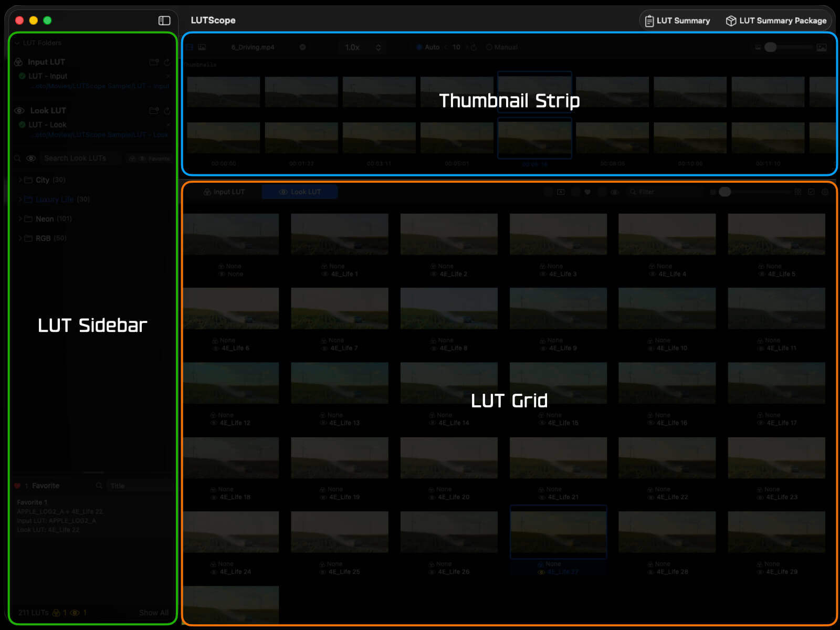
Task: Adjust the LUT grid size slider
Action: [725, 192]
